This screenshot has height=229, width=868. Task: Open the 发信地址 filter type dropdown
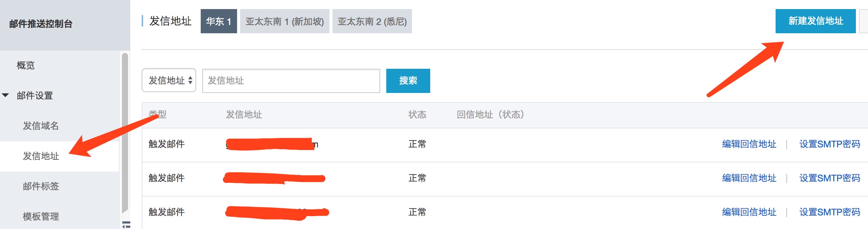point(169,80)
